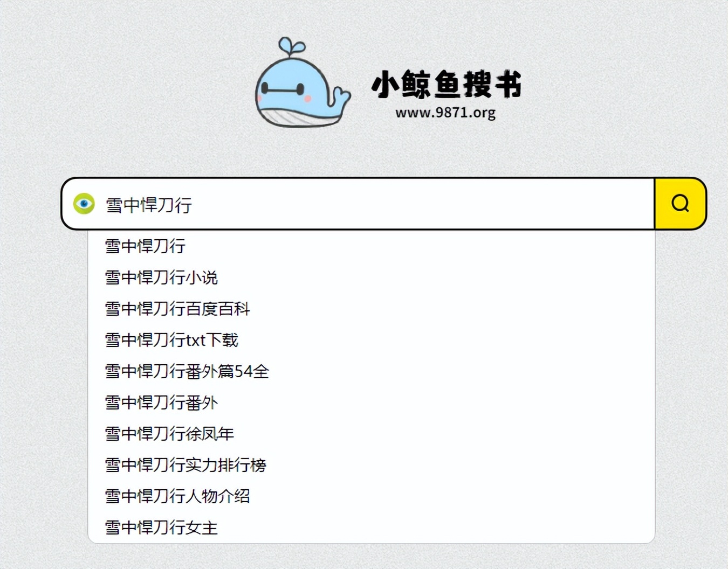This screenshot has height=569, width=728.
Task: Click the yellow magnifier search button
Action: pos(681,204)
